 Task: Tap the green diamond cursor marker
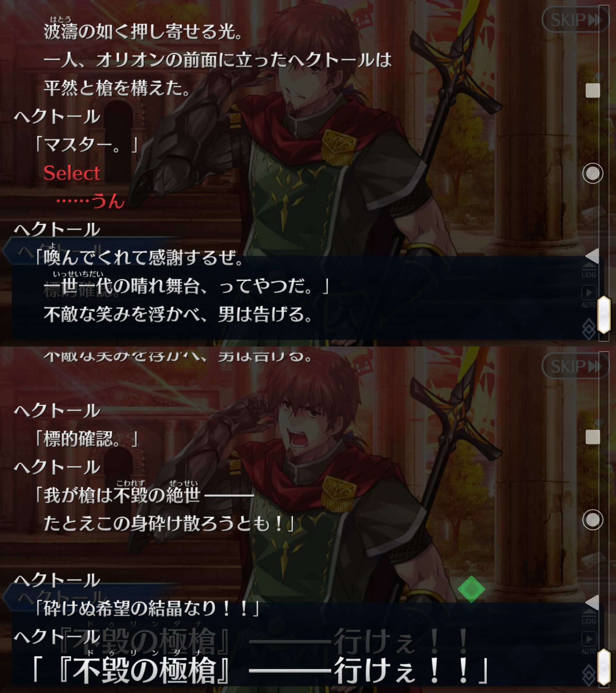click(x=471, y=589)
